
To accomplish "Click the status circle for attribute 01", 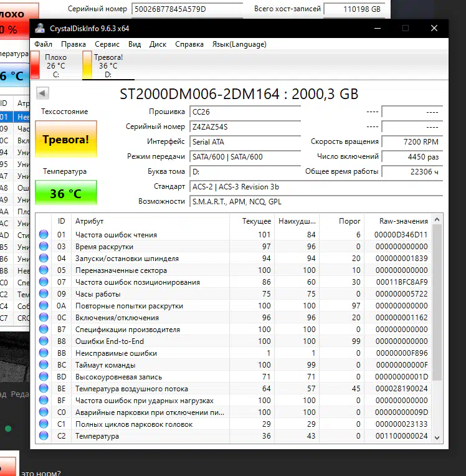I will pyautogui.click(x=44, y=234).
